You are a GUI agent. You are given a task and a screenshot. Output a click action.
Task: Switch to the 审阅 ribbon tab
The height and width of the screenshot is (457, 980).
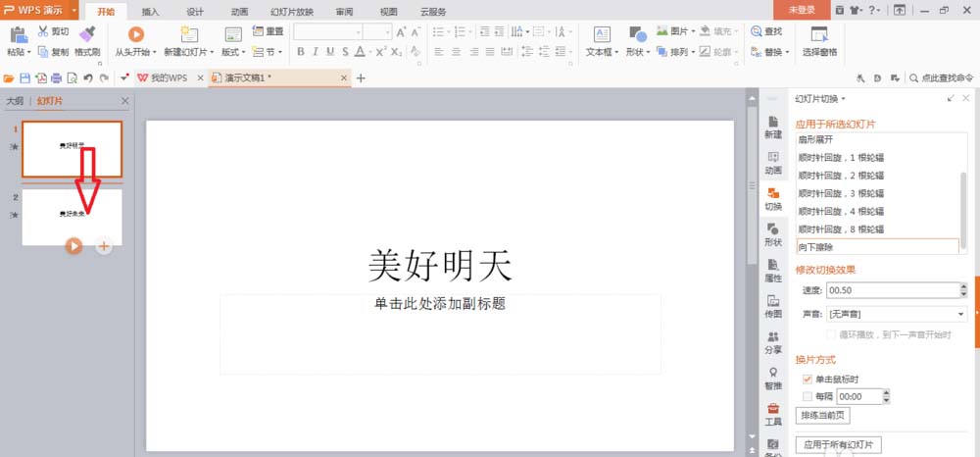(x=343, y=12)
